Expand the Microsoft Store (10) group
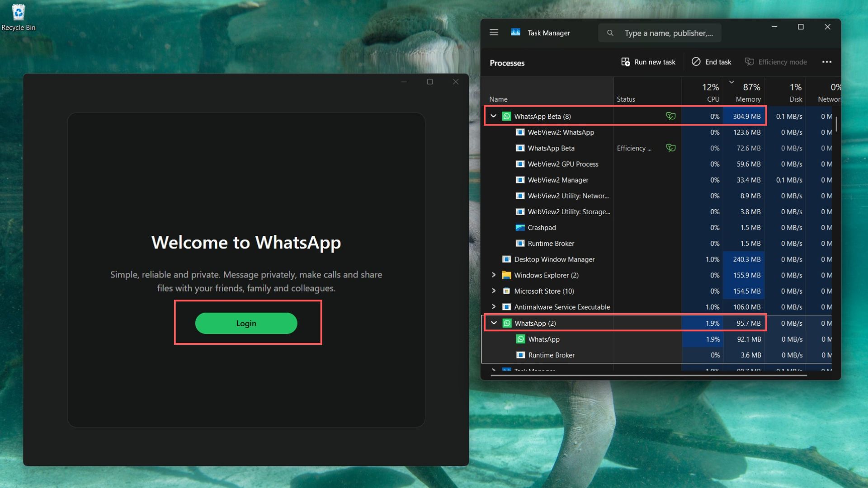 493,291
